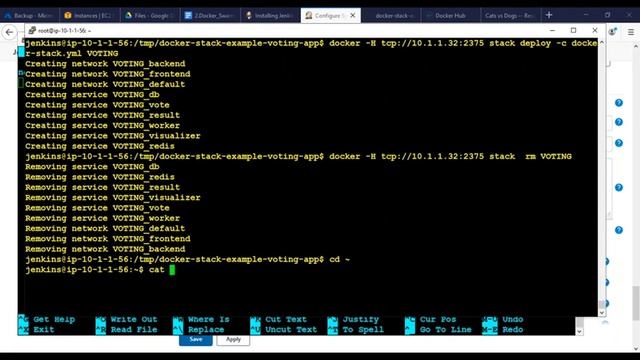The height and width of the screenshot is (360, 640).
Task: Click the 'Cur Pos' nano shortcut
Action: 438,319
